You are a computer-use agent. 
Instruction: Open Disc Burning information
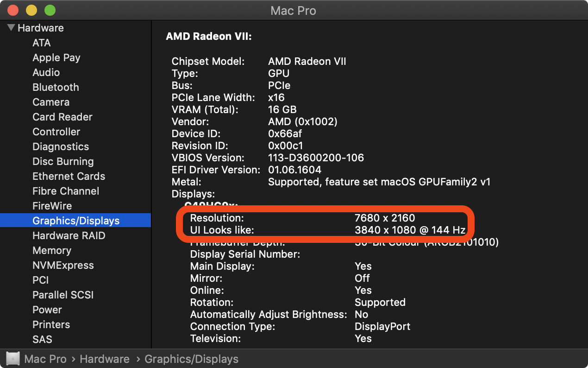click(x=63, y=161)
